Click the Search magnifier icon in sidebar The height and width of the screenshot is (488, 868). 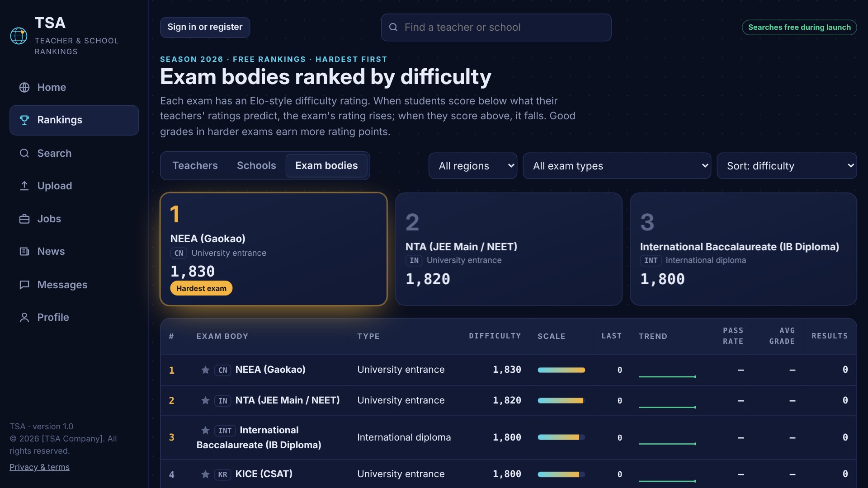[24, 153]
